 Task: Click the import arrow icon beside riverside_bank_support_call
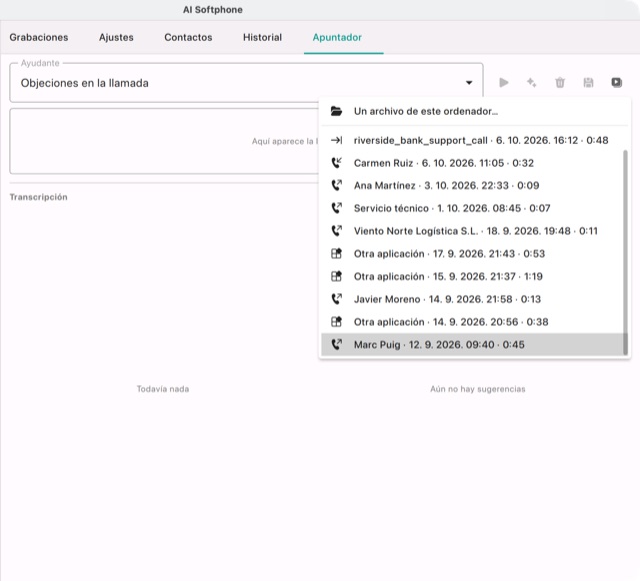tap(336, 140)
